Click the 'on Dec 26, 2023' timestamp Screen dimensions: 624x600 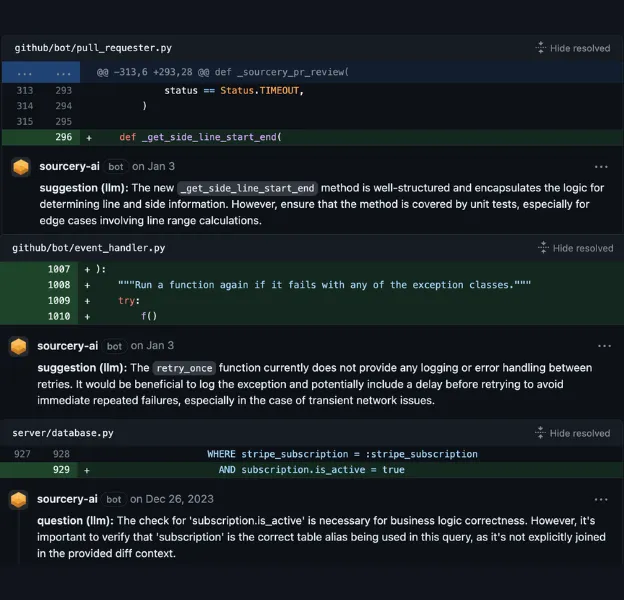pos(172,499)
